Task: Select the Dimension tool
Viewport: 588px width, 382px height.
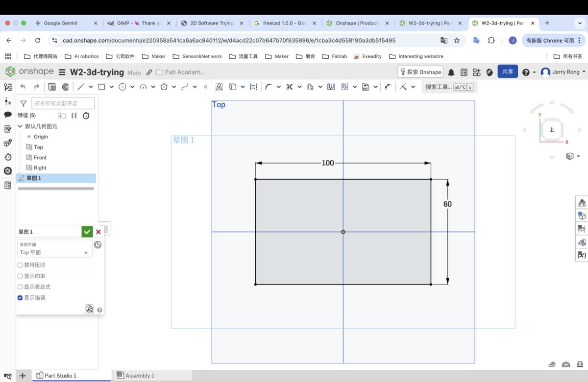Action: point(388,87)
